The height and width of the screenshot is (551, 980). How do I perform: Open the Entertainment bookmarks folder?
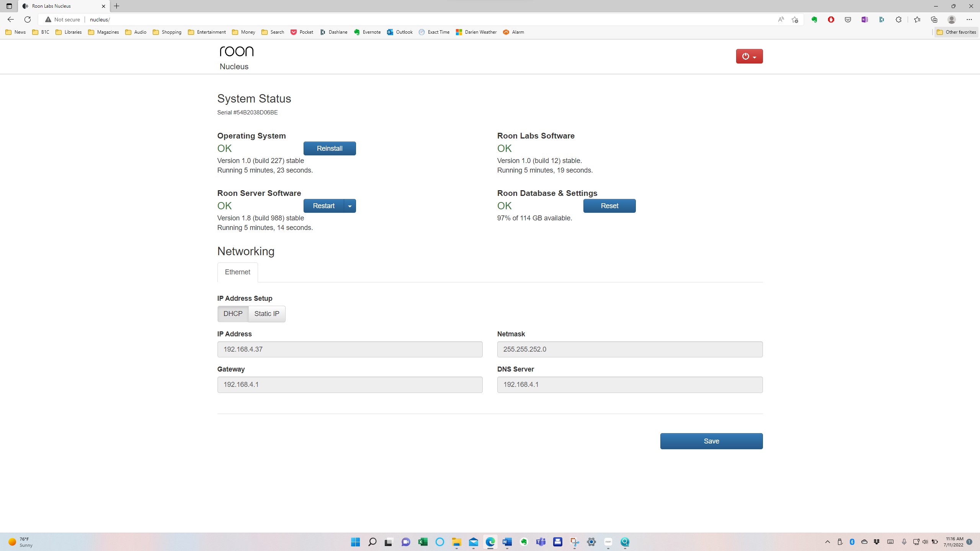point(207,32)
